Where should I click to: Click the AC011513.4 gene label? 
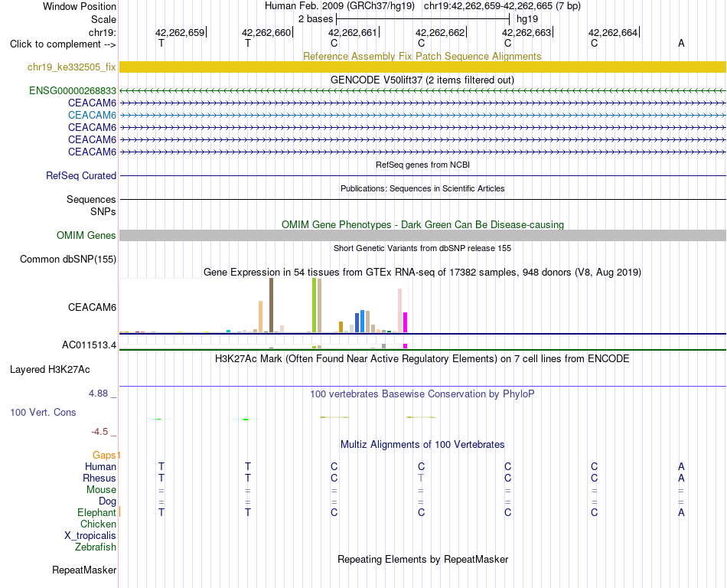point(89,345)
